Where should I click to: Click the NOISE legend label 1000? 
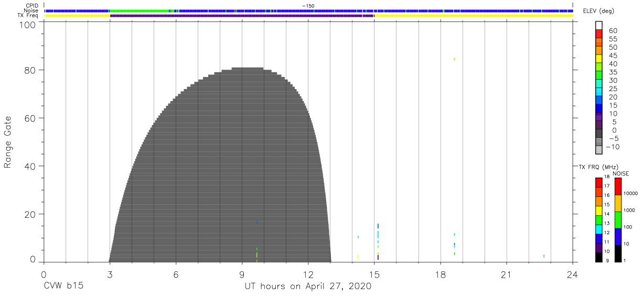click(x=630, y=210)
